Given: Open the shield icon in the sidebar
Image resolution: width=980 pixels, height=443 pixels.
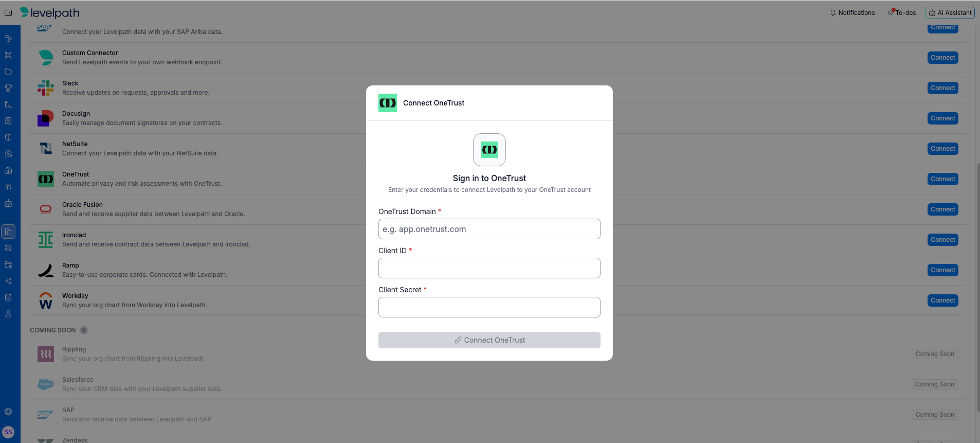Looking at the screenshot, I should tap(8, 137).
